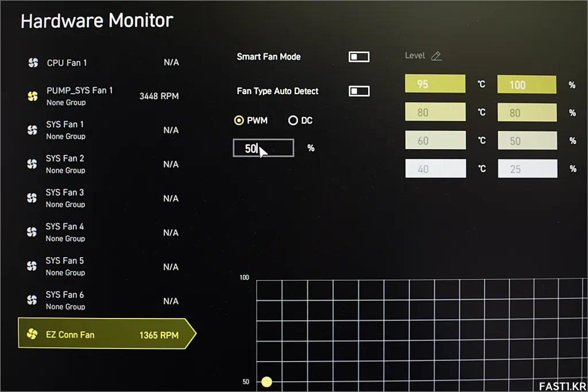Click None Group under SYS Fan 6

[x=65, y=307]
